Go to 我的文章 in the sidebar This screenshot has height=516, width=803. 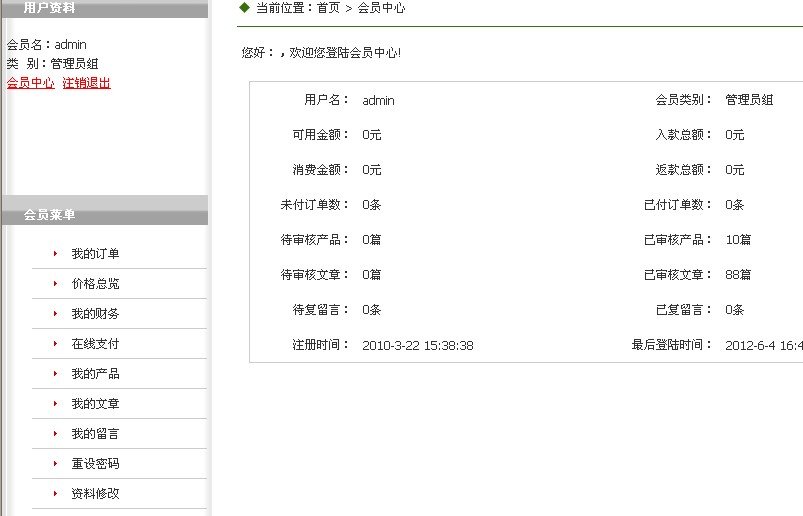[95, 404]
